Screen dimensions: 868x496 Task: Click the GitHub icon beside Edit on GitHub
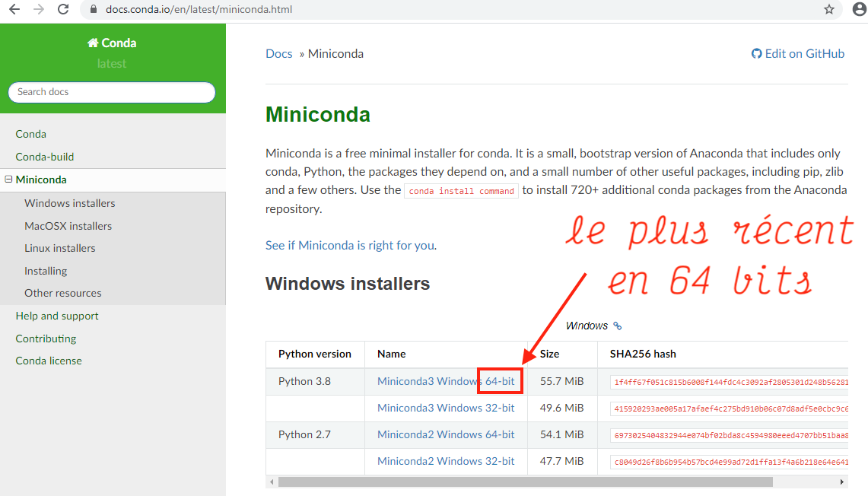tap(756, 54)
